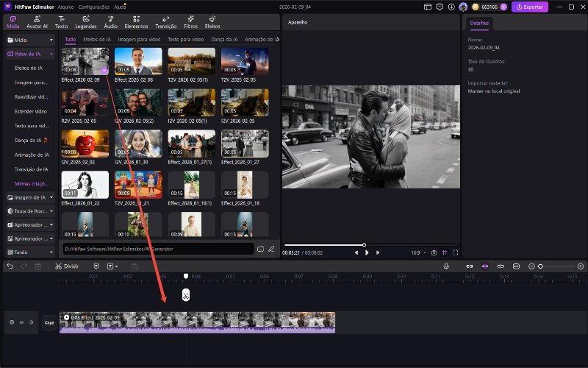Screen dimensions: 588x368
Task: Toggle the highlighted purple snapping button in timeline
Action: tap(484, 266)
